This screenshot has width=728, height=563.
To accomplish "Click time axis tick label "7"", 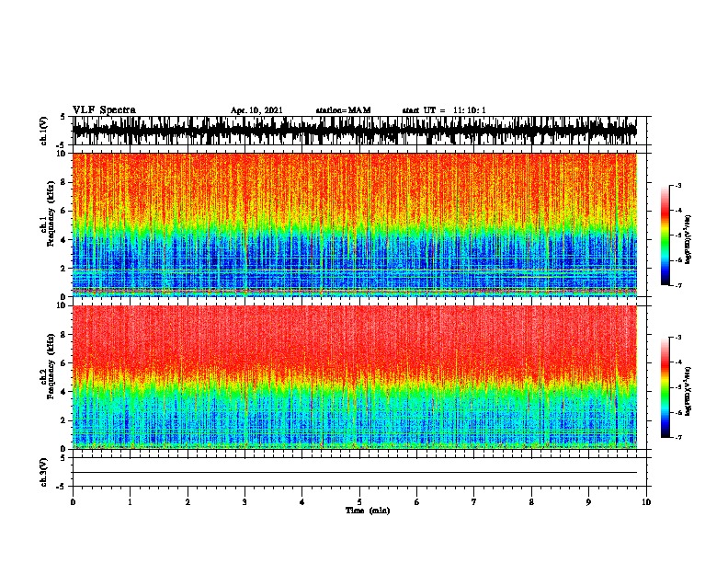I will pyautogui.click(x=474, y=502).
